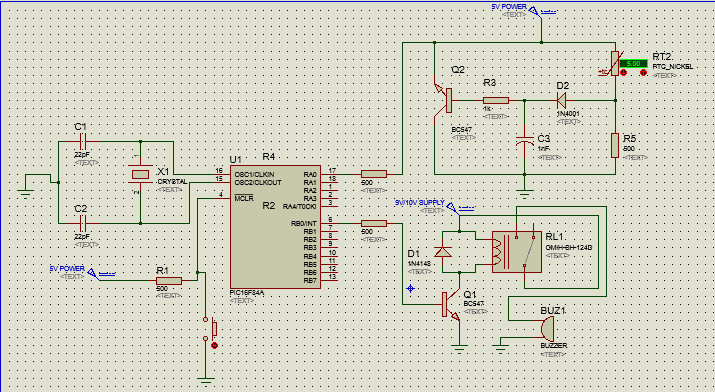Select the resistor on the RB0/INT line

point(374,223)
